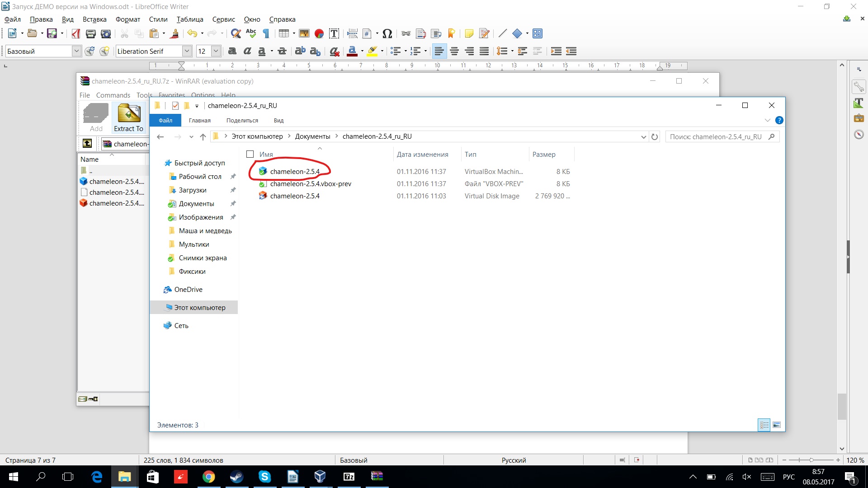868x488 pixels.
Task: Insert text box icon
Action: [334, 33]
